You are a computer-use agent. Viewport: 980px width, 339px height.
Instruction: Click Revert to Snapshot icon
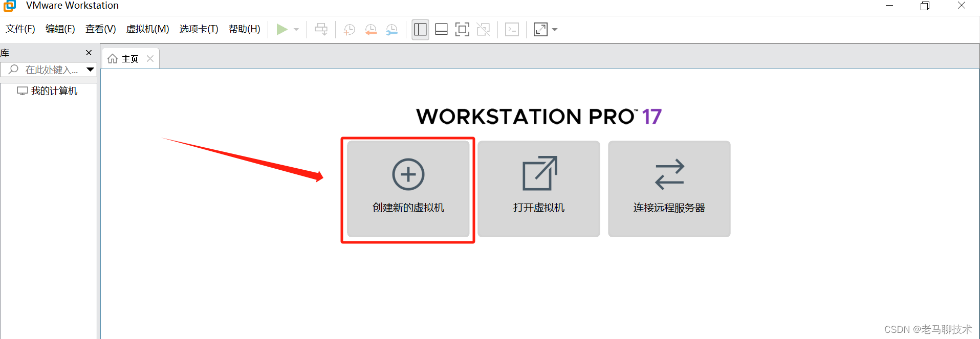[x=371, y=30]
